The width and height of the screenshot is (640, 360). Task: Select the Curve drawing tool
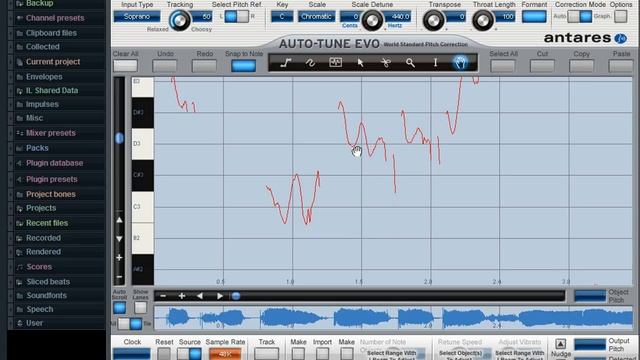click(x=311, y=63)
